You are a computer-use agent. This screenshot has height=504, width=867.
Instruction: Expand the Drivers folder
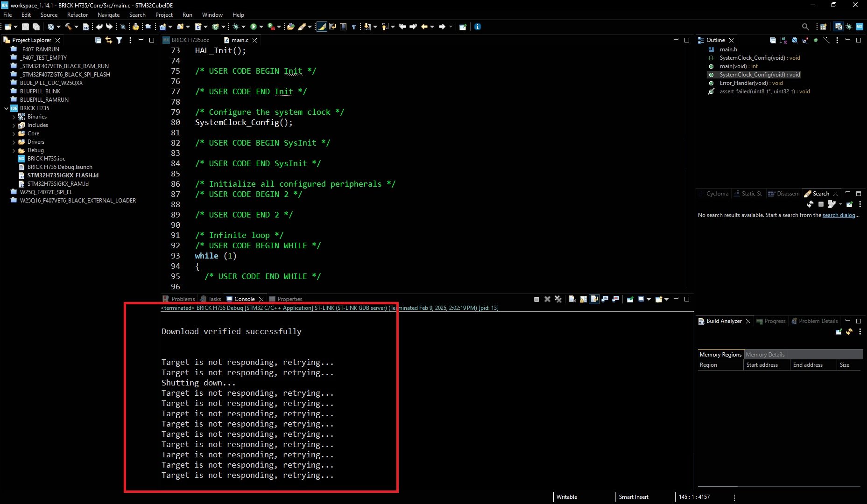click(14, 142)
